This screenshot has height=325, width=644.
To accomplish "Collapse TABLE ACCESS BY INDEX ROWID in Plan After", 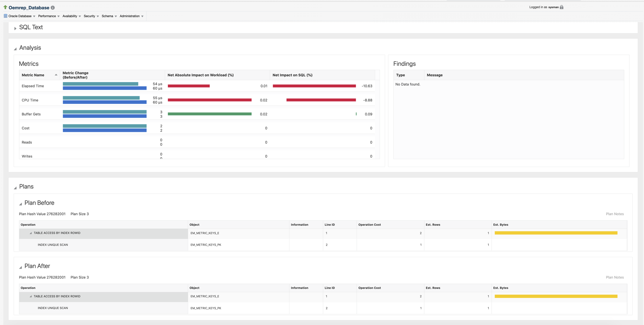I will tap(31, 296).
